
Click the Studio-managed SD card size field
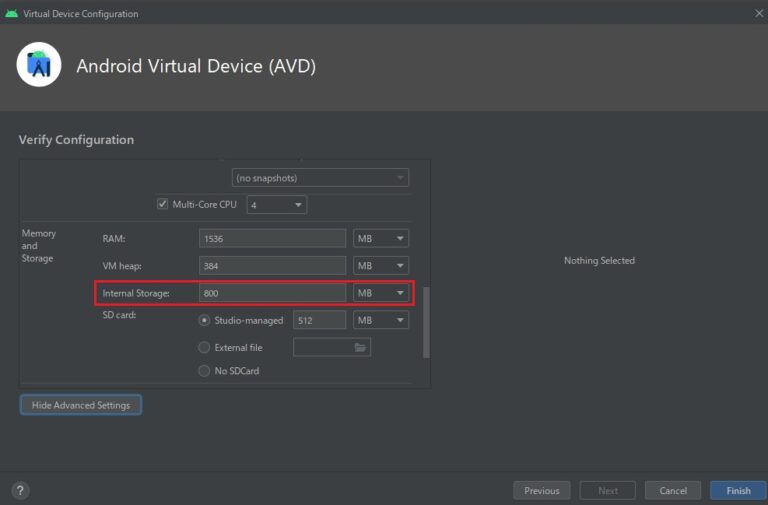click(319, 320)
